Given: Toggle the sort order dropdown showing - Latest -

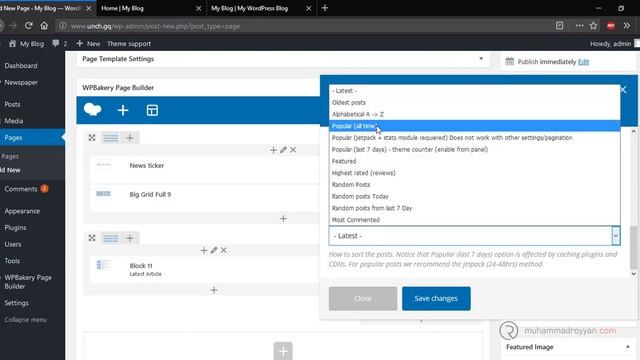Looking at the screenshot, I should click(x=474, y=236).
